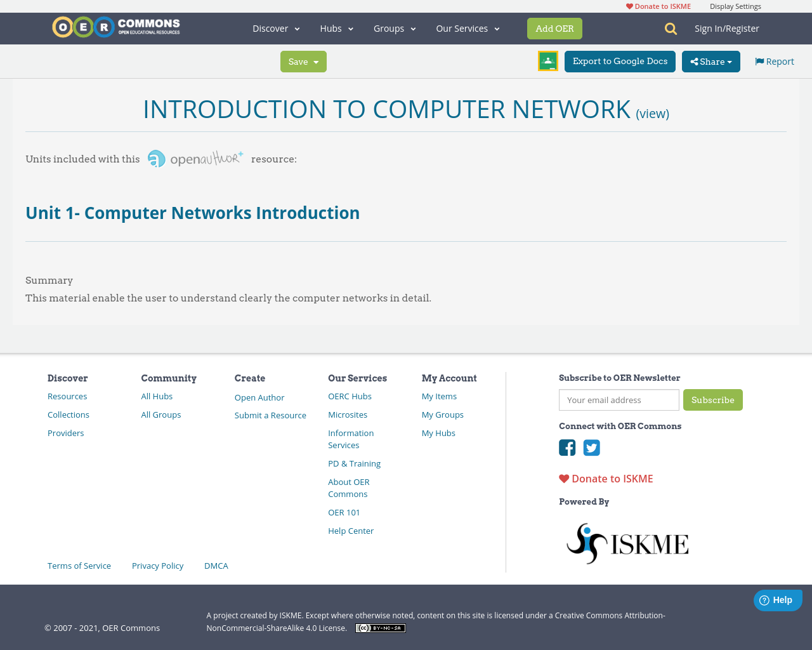
Task: Click Sign In/Register
Action: point(726,28)
